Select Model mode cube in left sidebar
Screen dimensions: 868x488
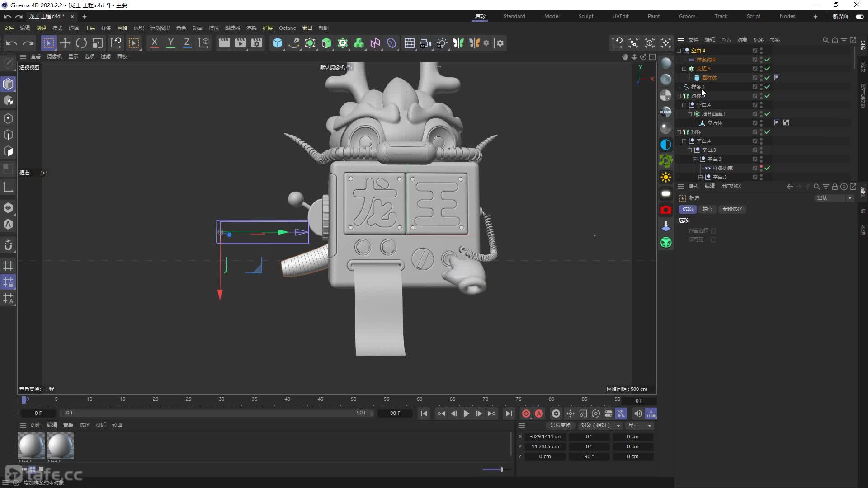pos(8,84)
